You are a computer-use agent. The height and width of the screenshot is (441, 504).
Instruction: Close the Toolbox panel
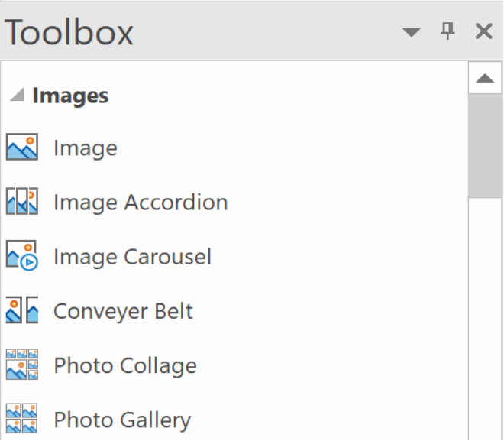pos(483,31)
